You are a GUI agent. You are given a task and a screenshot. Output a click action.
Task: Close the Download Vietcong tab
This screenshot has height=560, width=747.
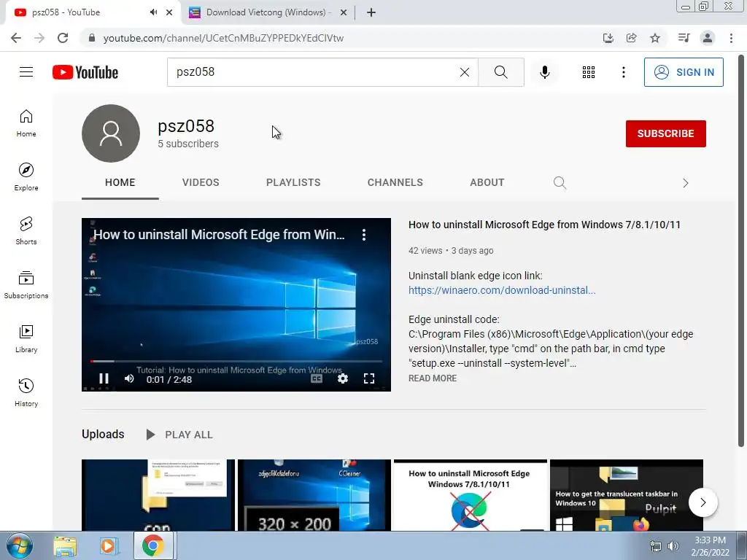click(x=343, y=12)
